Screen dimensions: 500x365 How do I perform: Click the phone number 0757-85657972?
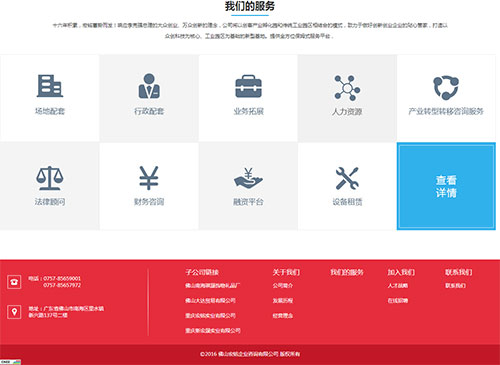coord(62,285)
